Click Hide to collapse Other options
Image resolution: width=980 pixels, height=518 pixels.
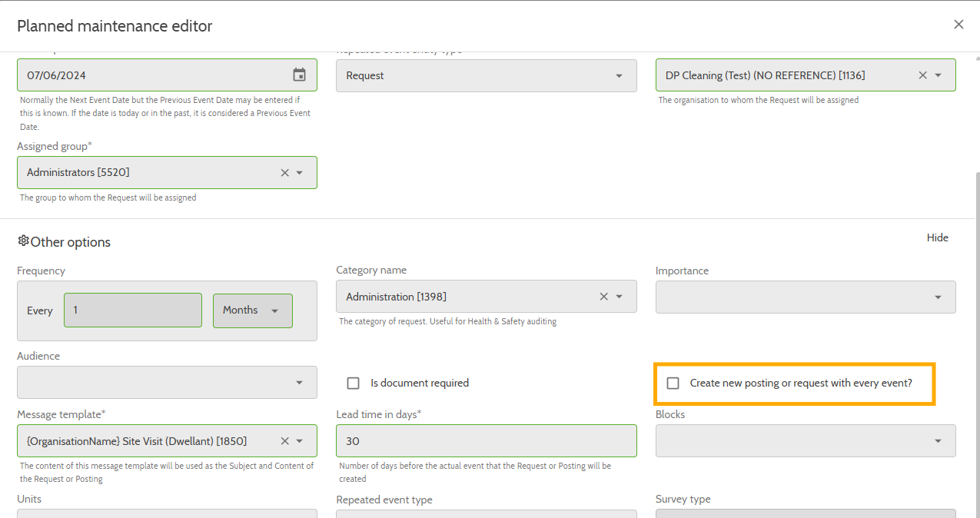pyautogui.click(x=938, y=237)
